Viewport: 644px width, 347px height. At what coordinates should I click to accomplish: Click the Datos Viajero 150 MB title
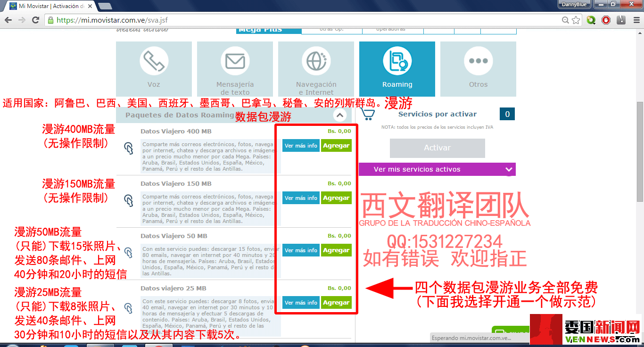(x=176, y=183)
